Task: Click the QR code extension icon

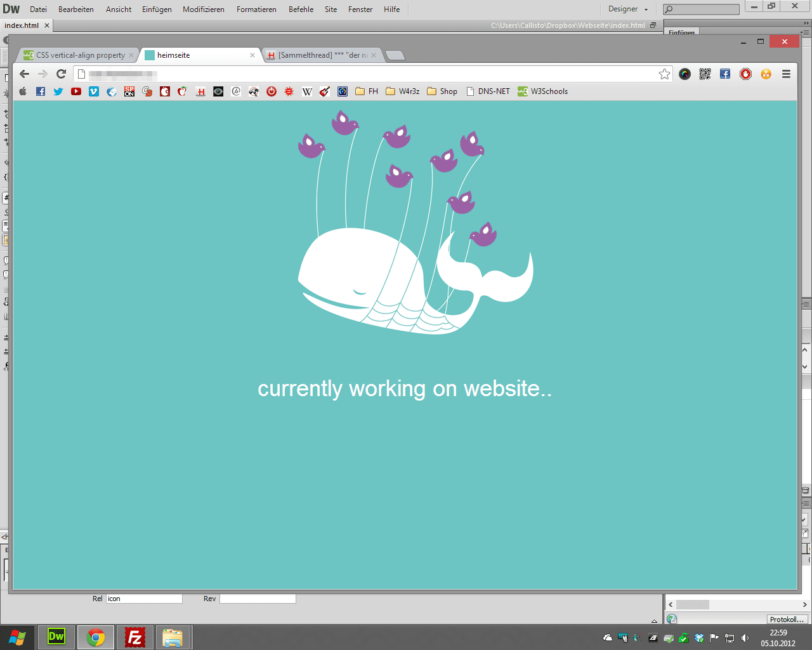Action: coord(705,74)
